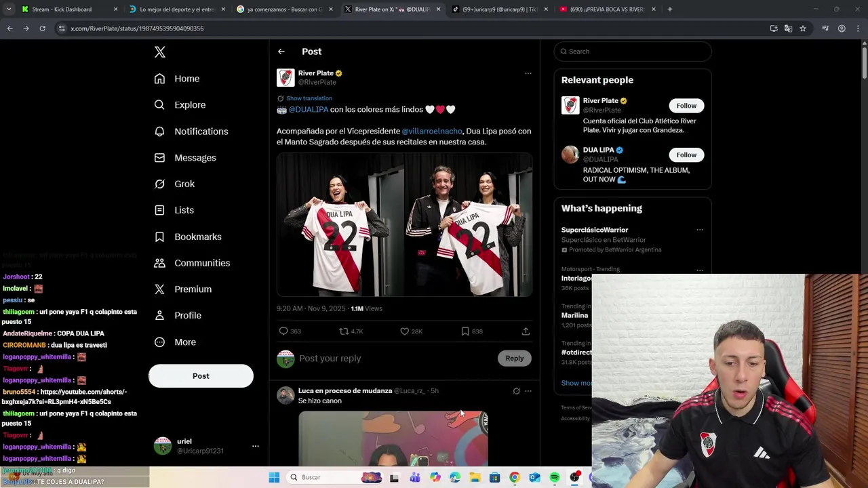Open the browser profile icon
The image size is (868, 488).
(x=842, y=28)
